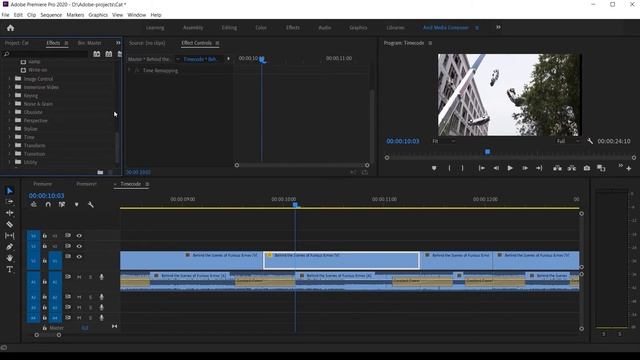Step forward one frame
Image resolution: width=640 pixels, height=360 pixels.
pyautogui.click(x=524, y=168)
